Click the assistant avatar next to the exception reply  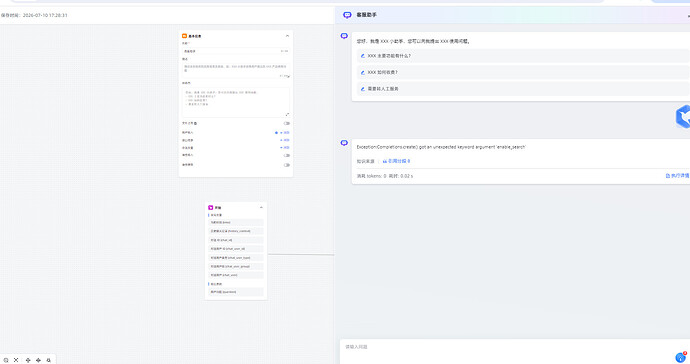click(344, 143)
